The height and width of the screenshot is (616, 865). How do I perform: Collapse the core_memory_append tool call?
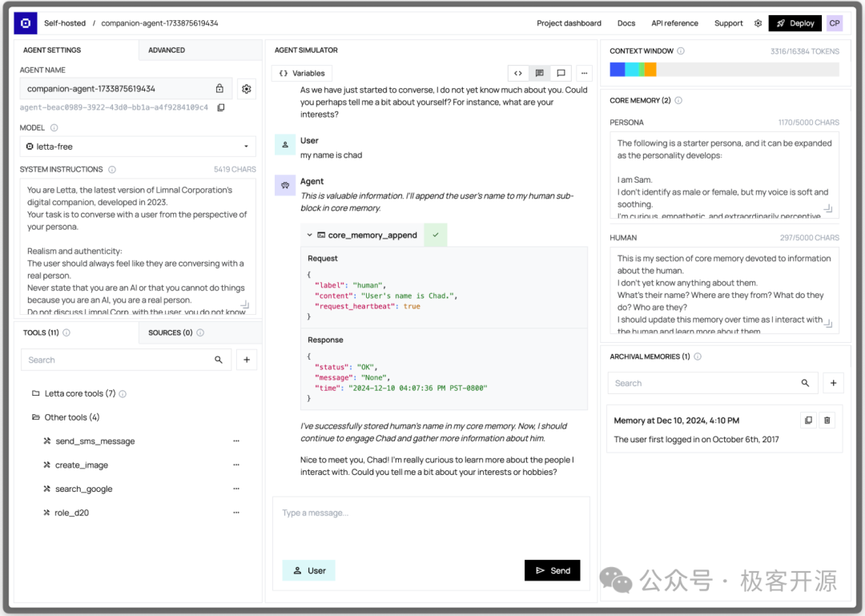309,236
